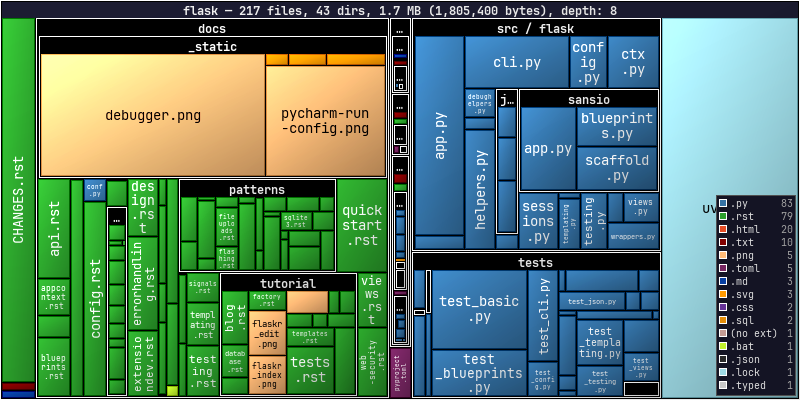Select the pyproject.toml block
The height and width of the screenshot is (400, 800).
(401, 372)
